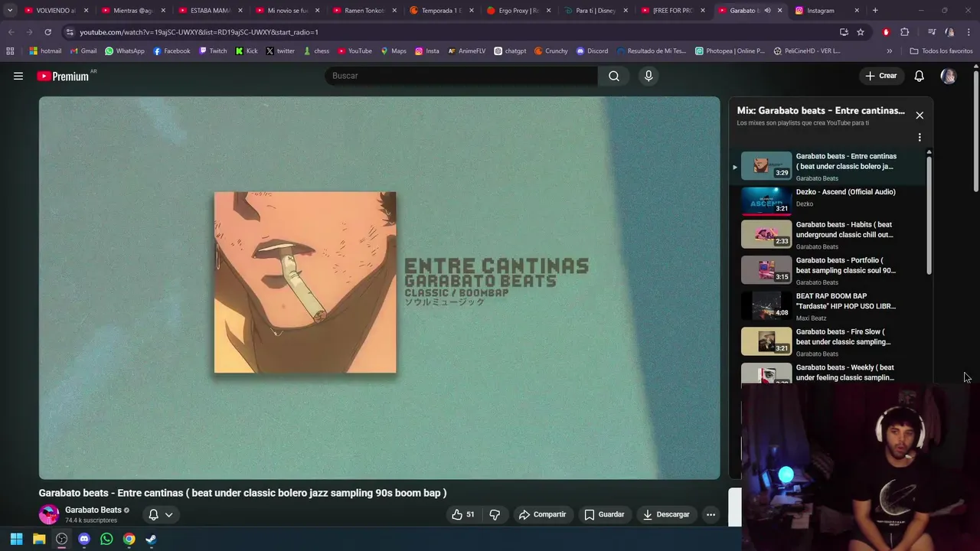Screen dimensions: 980x551
Task: Open the Discord bookmark
Action: [x=592, y=51]
